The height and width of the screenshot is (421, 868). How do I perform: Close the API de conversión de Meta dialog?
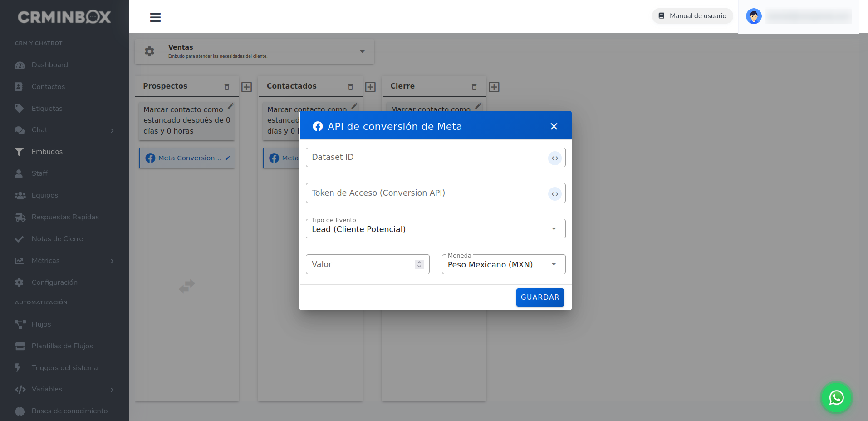tap(554, 126)
